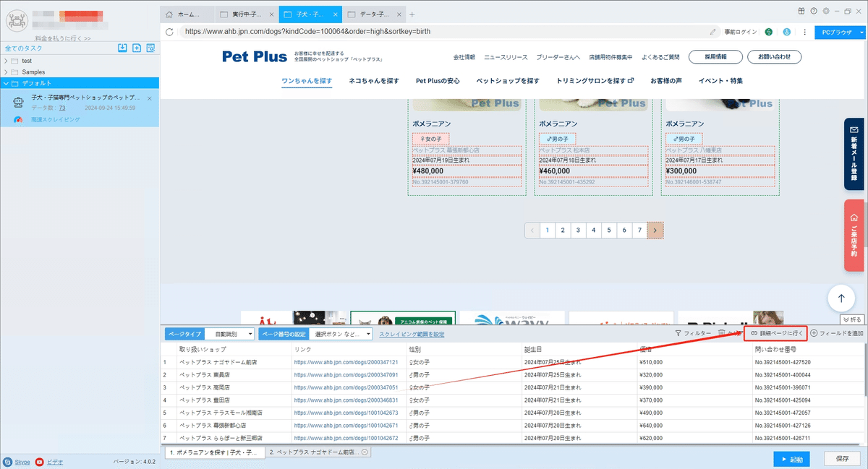The width and height of the screenshot is (868, 469).
Task: Click the task search icon in sidebar
Action: click(150, 48)
